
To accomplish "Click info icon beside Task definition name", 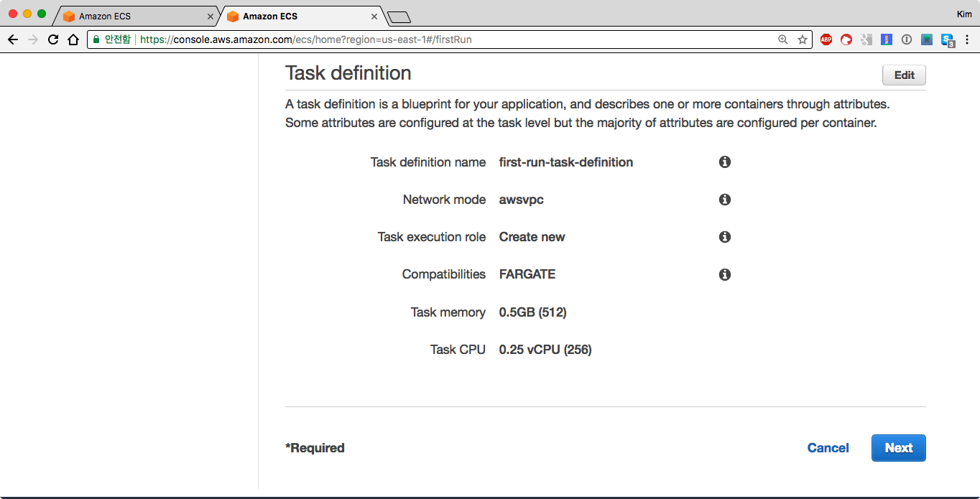I will 725,162.
